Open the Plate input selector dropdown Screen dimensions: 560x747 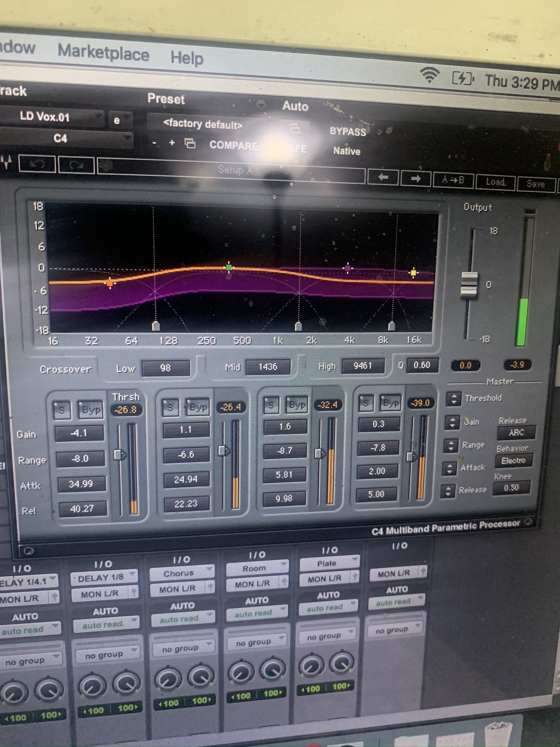pyautogui.click(x=329, y=563)
